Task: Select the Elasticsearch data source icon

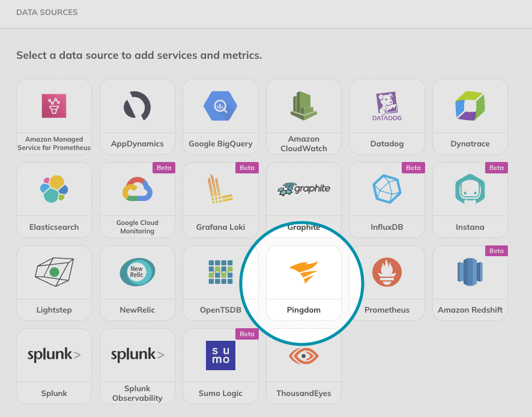Action: click(53, 189)
